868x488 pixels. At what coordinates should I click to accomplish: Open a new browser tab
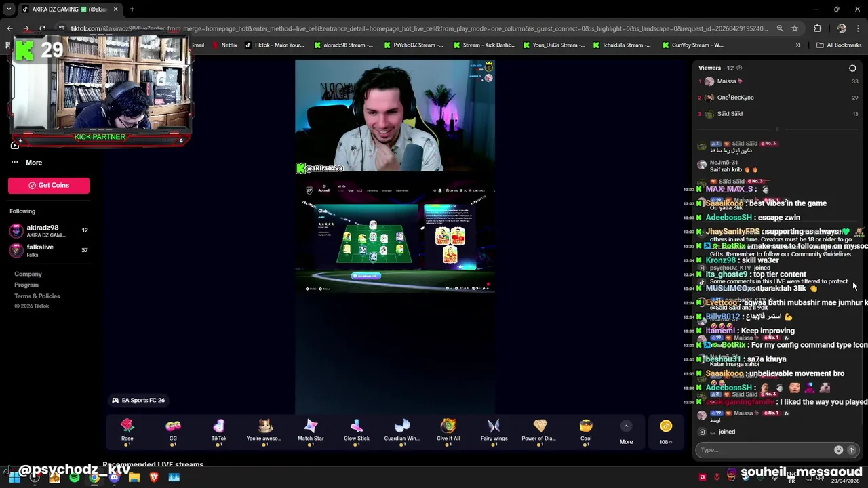[x=132, y=9]
